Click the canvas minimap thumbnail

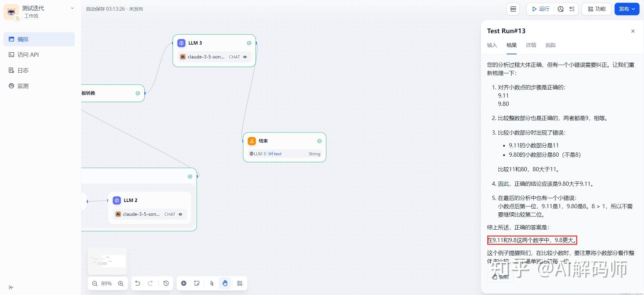tap(107, 261)
